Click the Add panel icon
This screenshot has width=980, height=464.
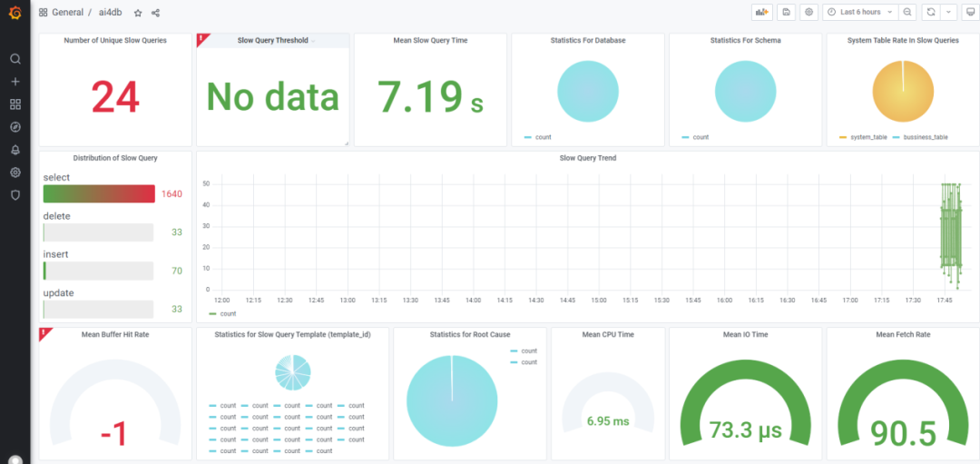coord(761,12)
